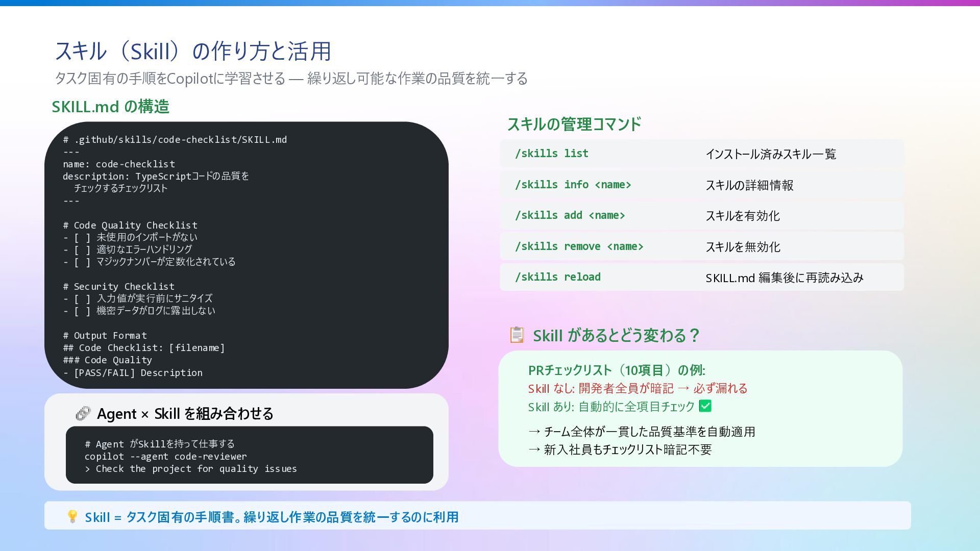This screenshot has height=551, width=980.
Task: Click the red text Skill なし line
Action: [638, 388]
